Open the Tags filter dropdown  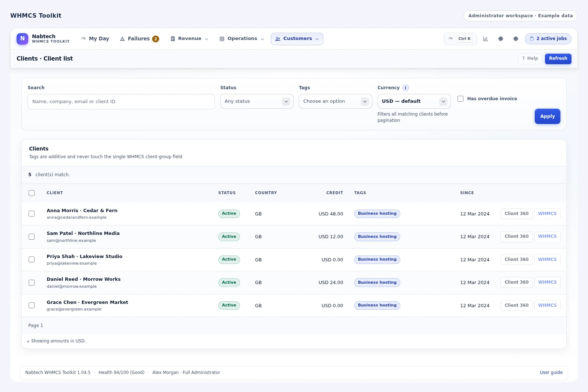click(x=335, y=101)
